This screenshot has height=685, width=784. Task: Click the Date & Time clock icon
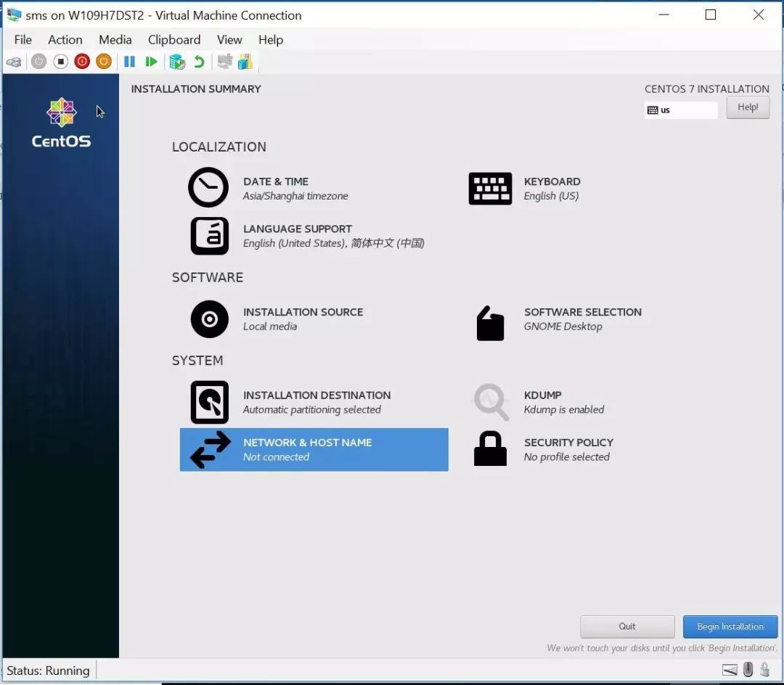point(208,187)
